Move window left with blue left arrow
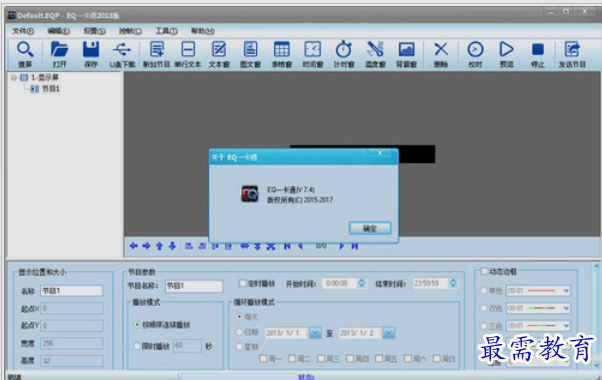Screen dimensions: 602x380 (134, 246)
